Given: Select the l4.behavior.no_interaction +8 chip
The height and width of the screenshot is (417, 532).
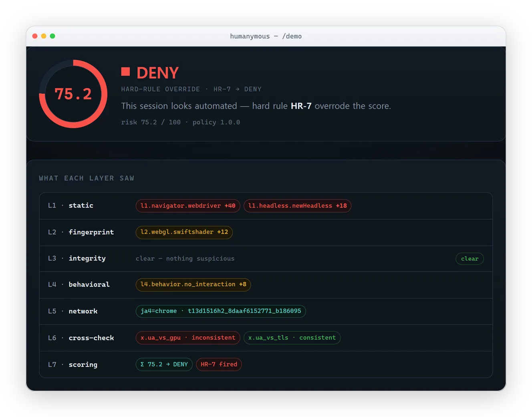Looking at the screenshot, I should pyautogui.click(x=193, y=284).
